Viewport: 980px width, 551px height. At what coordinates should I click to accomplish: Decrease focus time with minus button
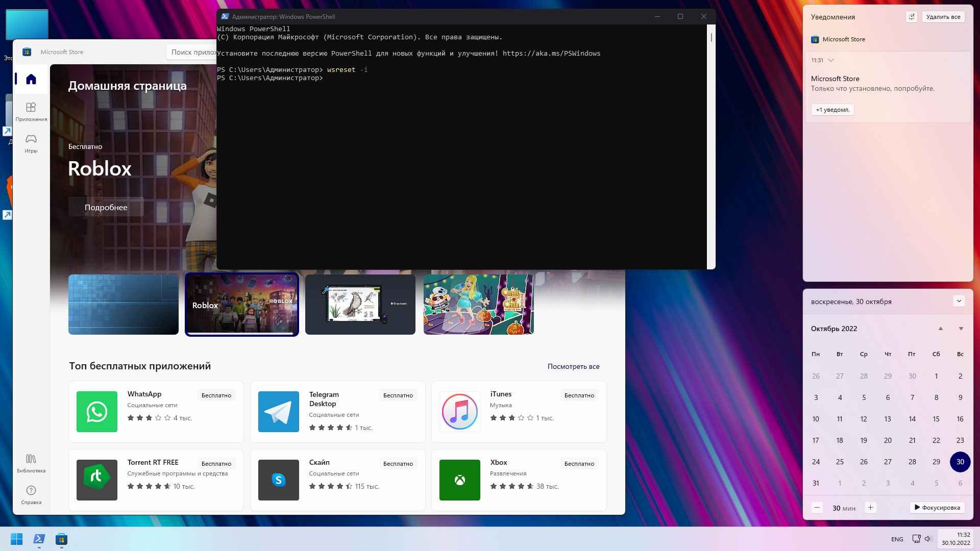(x=817, y=508)
